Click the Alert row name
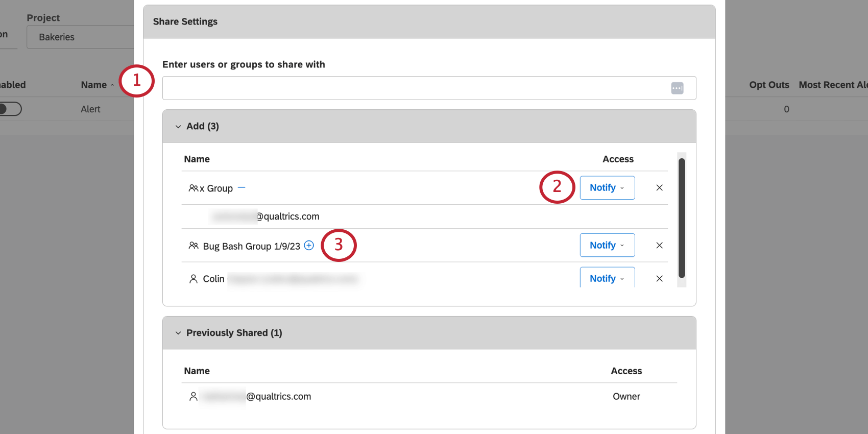The image size is (868, 434). coord(90,109)
